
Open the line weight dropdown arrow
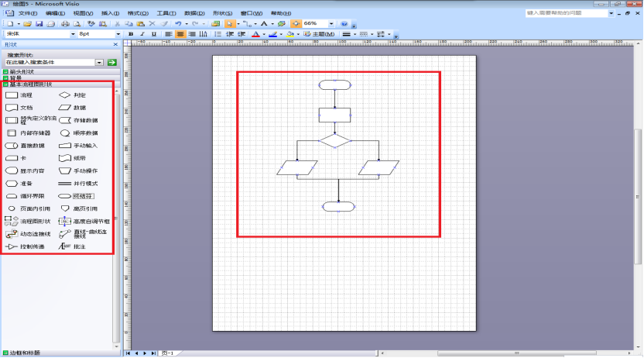(355, 35)
